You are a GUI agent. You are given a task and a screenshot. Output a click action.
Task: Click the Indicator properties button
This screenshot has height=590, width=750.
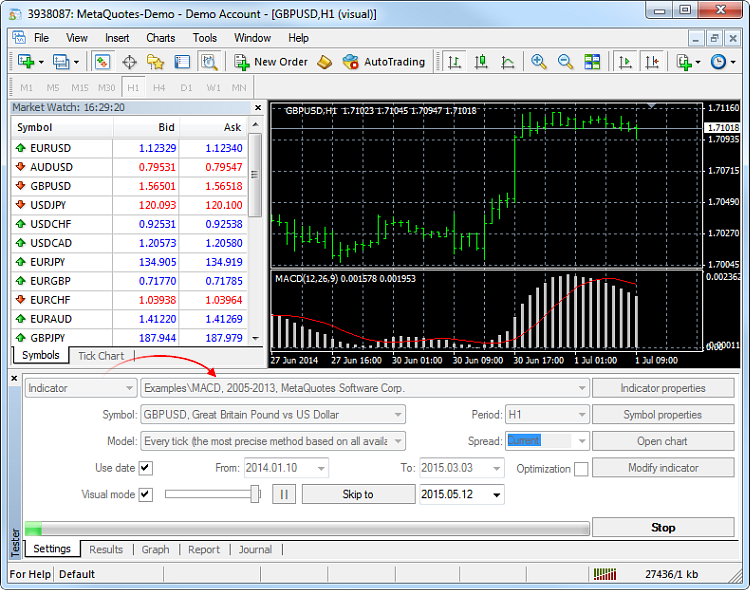[663, 388]
